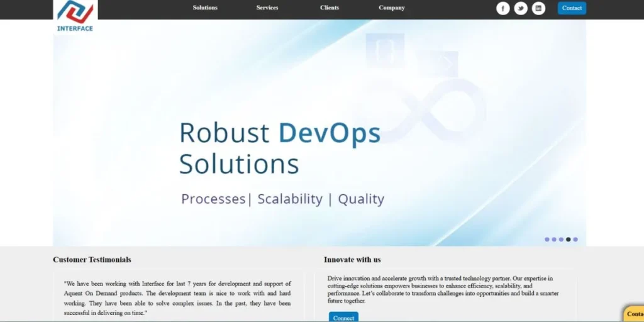Switch to the last carousel slide dot
The width and height of the screenshot is (644, 322).
pos(575,240)
